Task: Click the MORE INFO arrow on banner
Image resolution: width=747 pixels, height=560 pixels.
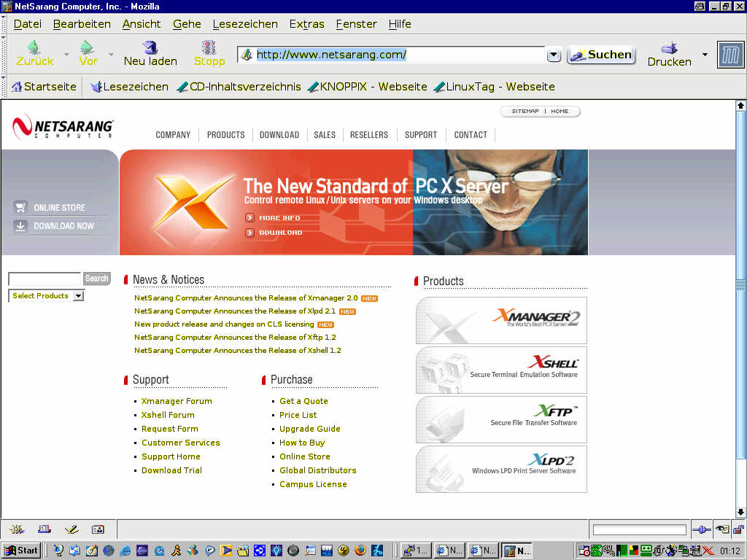Action: (249, 217)
